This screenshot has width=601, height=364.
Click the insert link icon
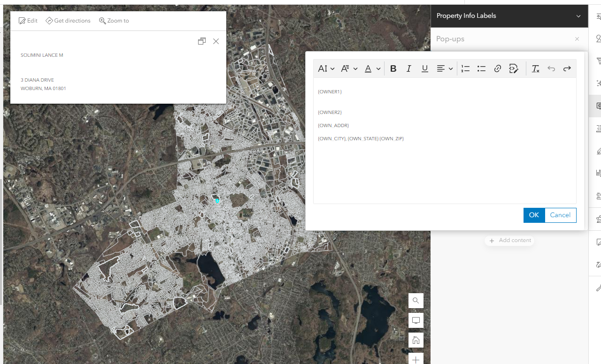[498, 68]
